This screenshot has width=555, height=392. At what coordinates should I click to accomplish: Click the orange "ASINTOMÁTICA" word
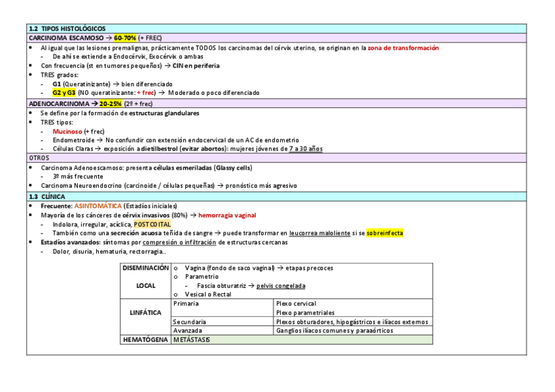[x=98, y=206]
